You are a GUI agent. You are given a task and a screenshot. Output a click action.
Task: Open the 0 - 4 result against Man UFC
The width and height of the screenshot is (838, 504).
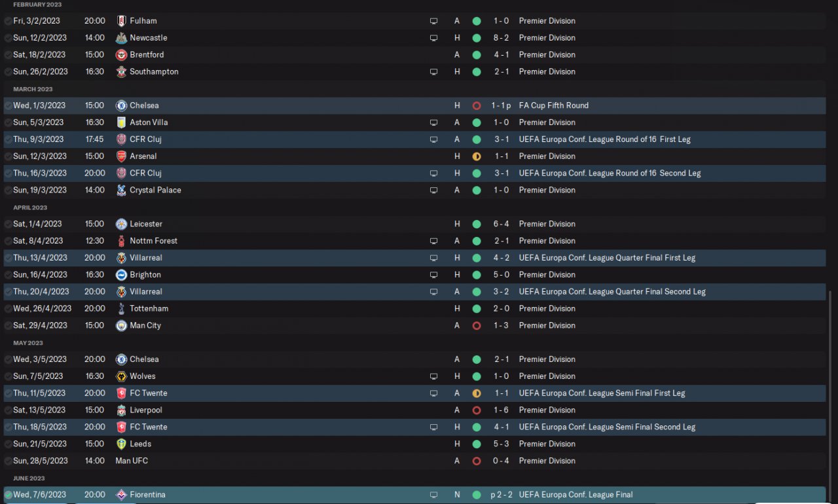click(501, 461)
